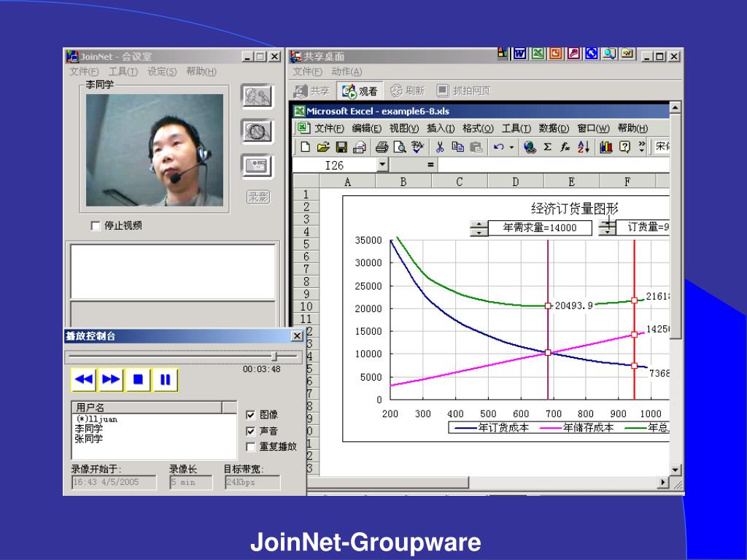747x560 pixels.
Task: Uncheck the 声音 checkbox
Action: 251,432
